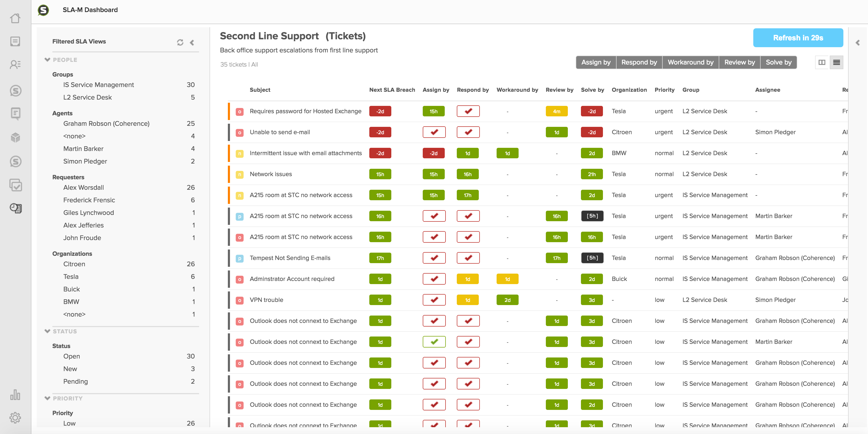Switch to list layout view icon
Image resolution: width=868 pixels, height=434 pixels.
coord(836,62)
